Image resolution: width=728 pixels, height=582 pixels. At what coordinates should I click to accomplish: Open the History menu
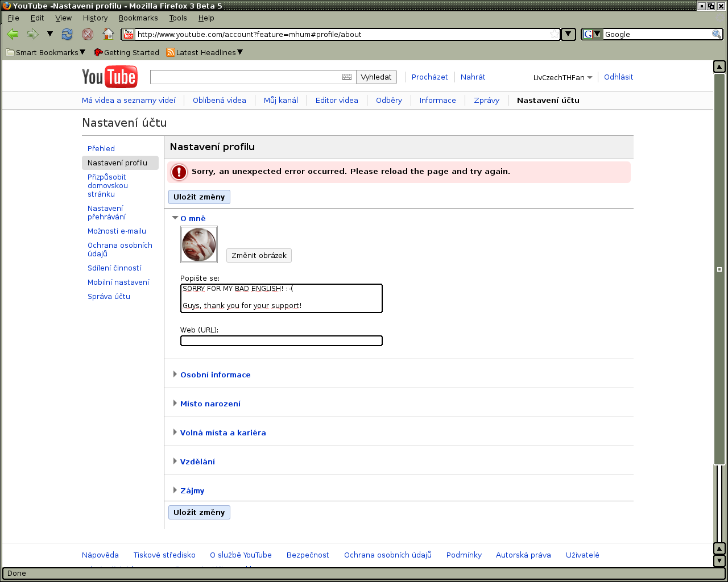point(95,18)
